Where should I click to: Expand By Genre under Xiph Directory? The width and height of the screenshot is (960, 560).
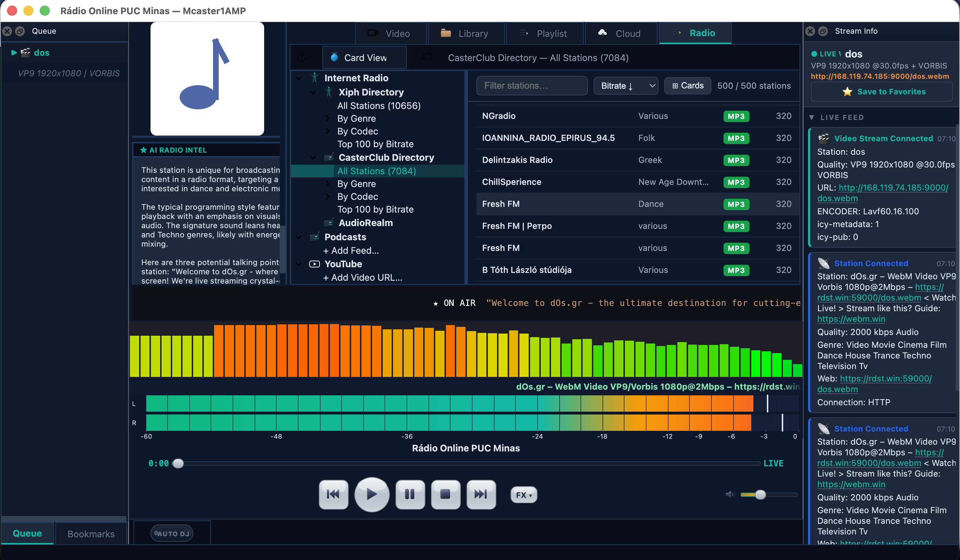coord(328,119)
